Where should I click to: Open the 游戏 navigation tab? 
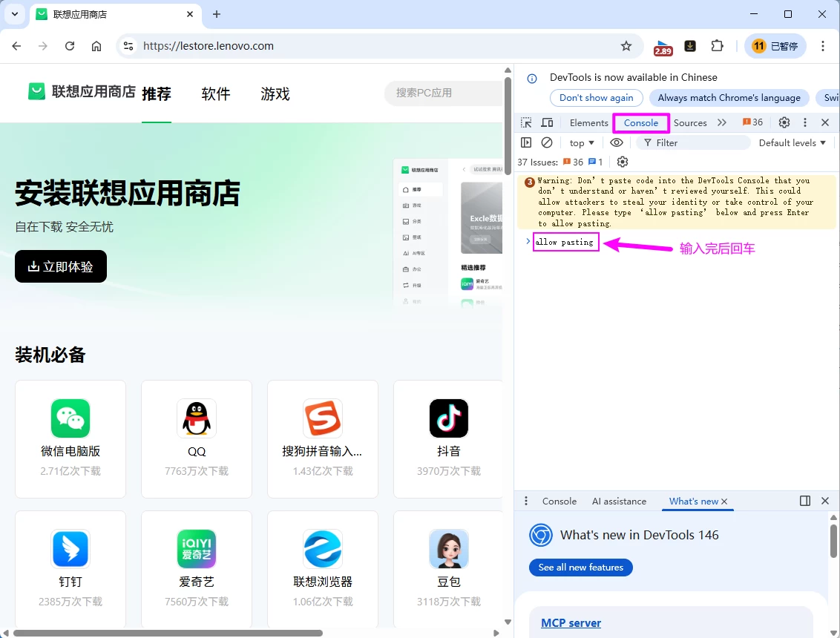click(275, 94)
